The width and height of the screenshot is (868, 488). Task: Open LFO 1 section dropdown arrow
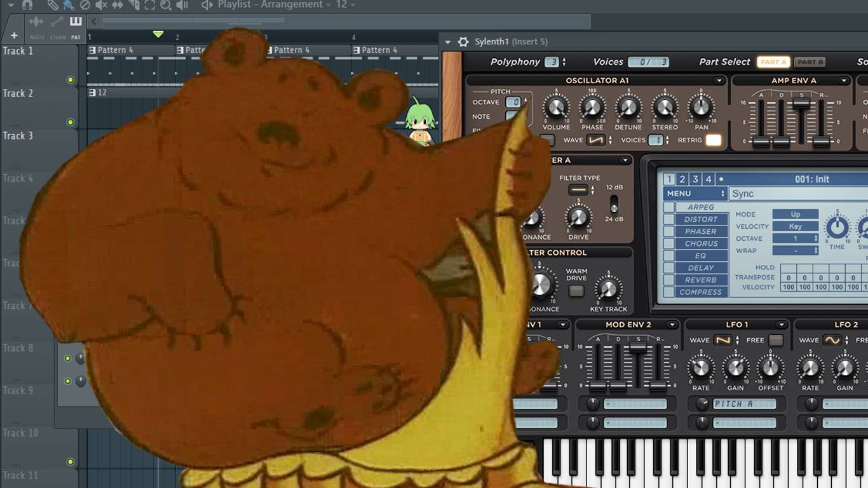point(782,325)
